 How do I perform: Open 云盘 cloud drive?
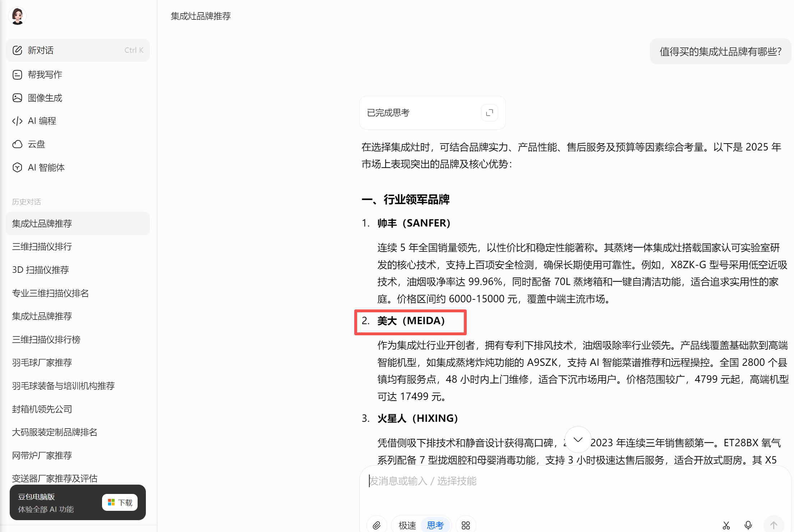[x=36, y=144]
